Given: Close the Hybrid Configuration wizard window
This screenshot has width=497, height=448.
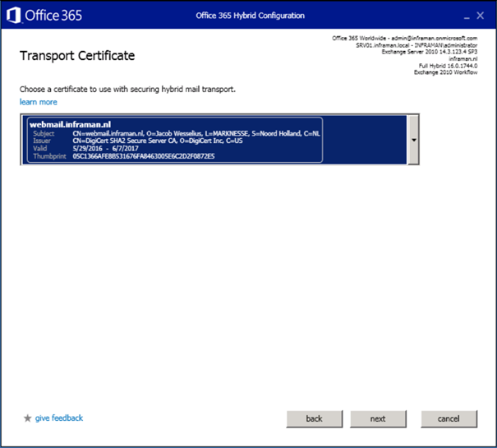Looking at the screenshot, I should point(481,16).
